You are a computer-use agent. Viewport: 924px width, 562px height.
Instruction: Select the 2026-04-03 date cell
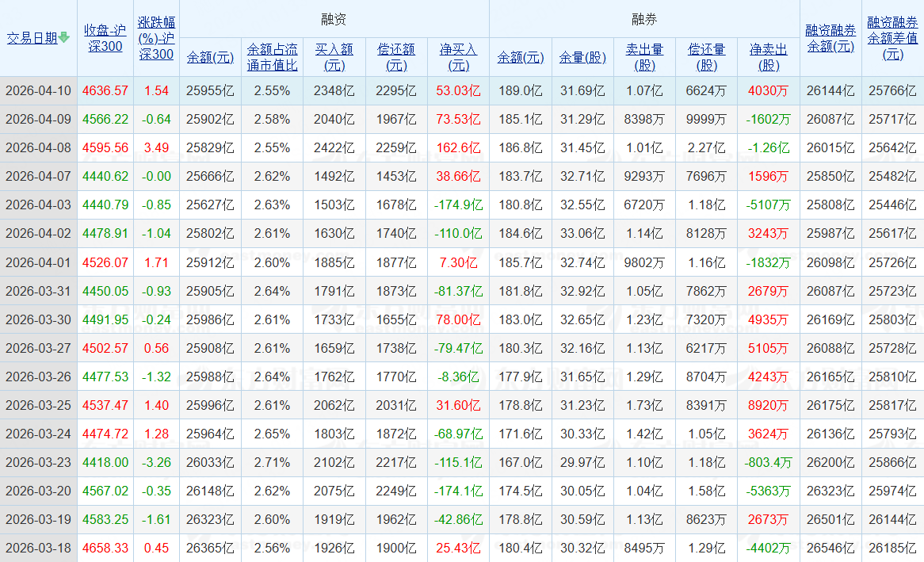(38, 205)
